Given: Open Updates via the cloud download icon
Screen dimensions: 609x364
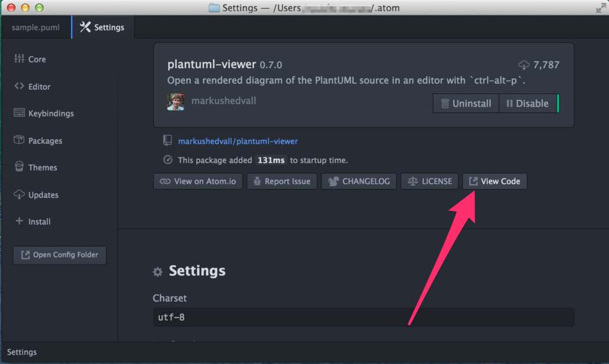Looking at the screenshot, I should tap(19, 194).
